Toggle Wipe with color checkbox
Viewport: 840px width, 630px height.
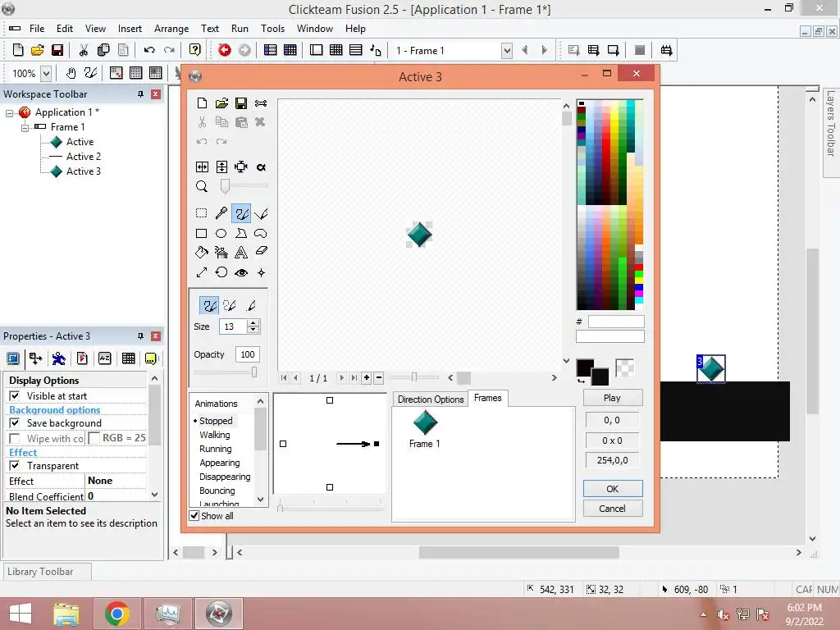click(15, 438)
